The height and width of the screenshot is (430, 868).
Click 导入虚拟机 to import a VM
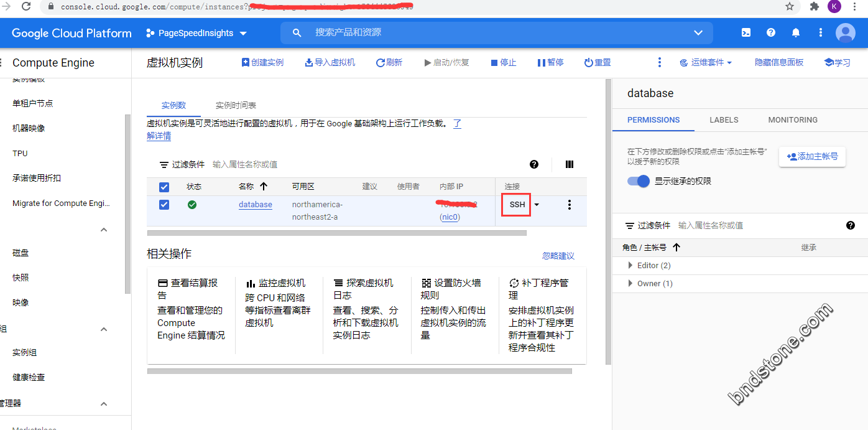(x=330, y=63)
